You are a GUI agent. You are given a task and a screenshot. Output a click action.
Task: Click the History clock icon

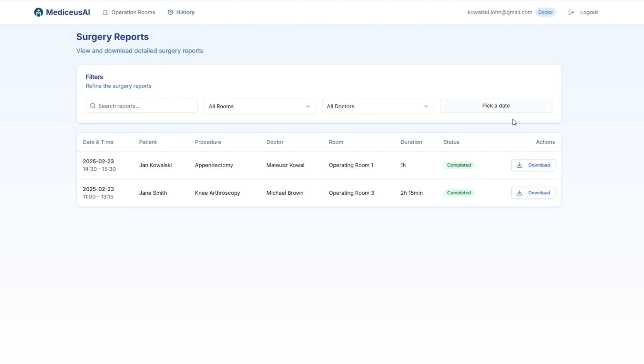point(171,12)
